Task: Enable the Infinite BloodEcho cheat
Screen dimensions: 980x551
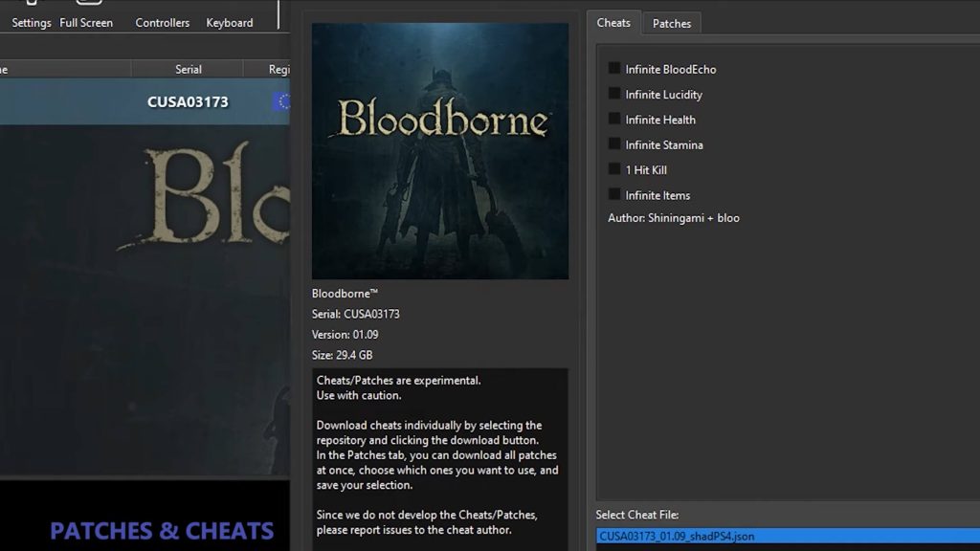Action: pyautogui.click(x=614, y=69)
